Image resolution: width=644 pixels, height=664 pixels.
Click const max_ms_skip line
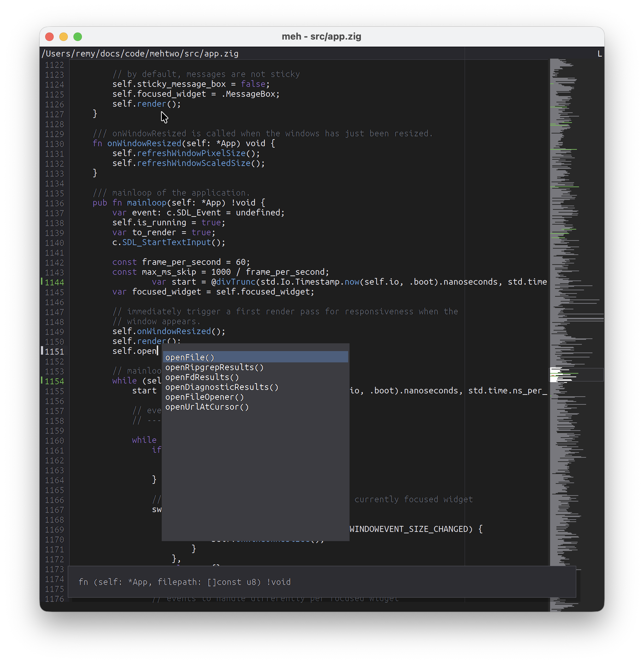[x=221, y=272]
